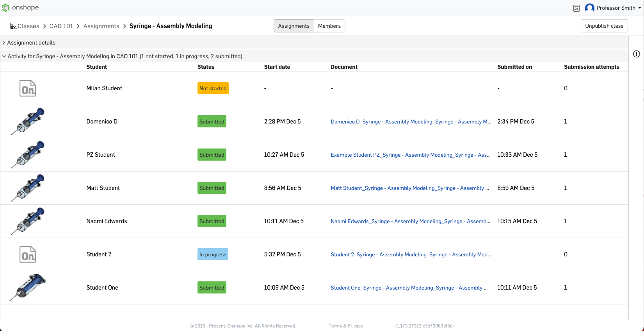Select the name PZ Student

coord(101,155)
